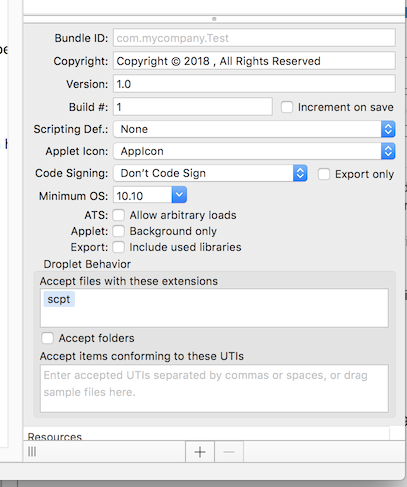Click the Version field showing 1.0
This screenshot has width=407, height=487.
[x=254, y=84]
